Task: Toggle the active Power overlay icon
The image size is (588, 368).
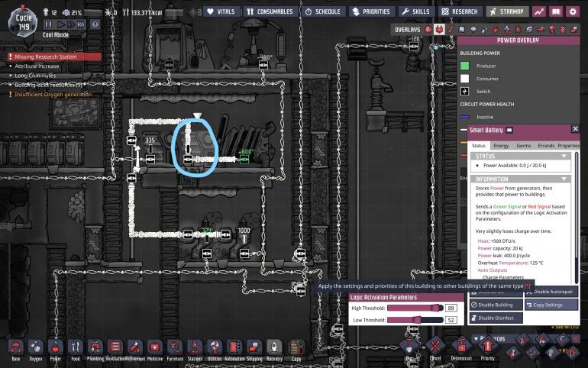Action: (439, 29)
